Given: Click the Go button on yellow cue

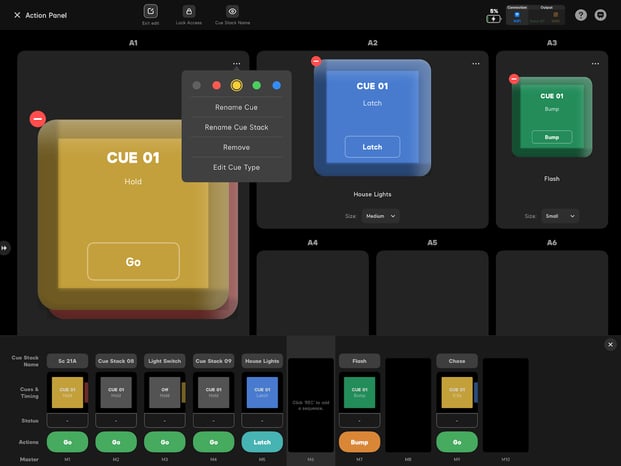Looking at the screenshot, I should 133,262.
